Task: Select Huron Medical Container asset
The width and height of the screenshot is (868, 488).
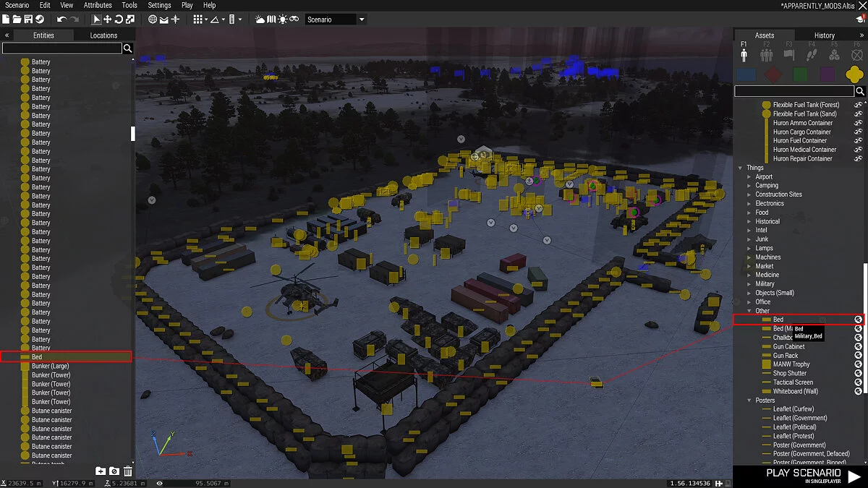Action: point(804,150)
